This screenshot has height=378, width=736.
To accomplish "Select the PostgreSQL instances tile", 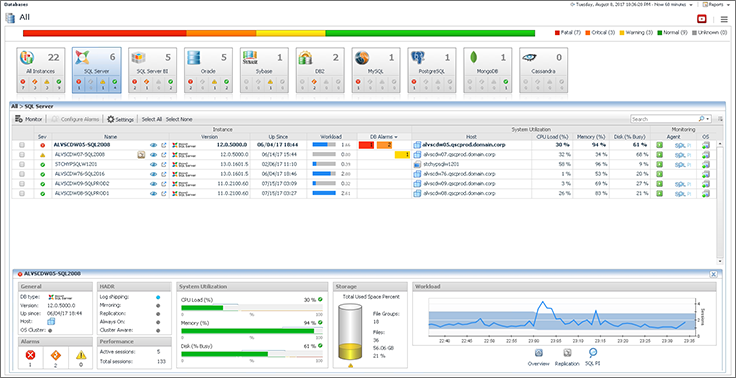I will point(432,70).
